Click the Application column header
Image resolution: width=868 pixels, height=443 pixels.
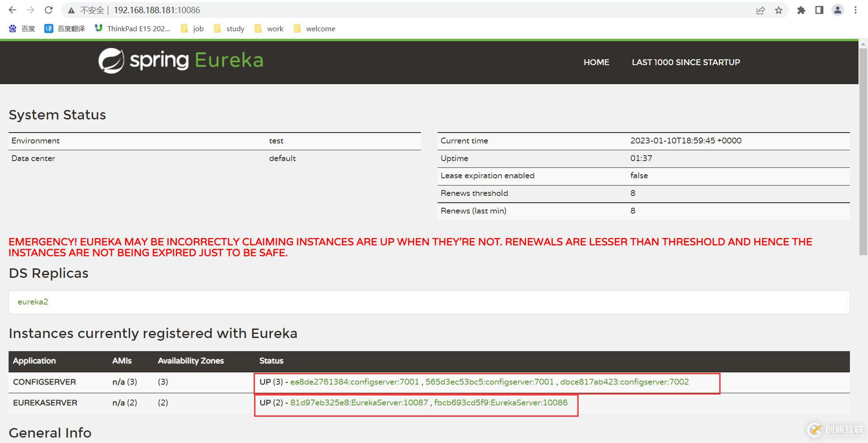pyautogui.click(x=34, y=361)
